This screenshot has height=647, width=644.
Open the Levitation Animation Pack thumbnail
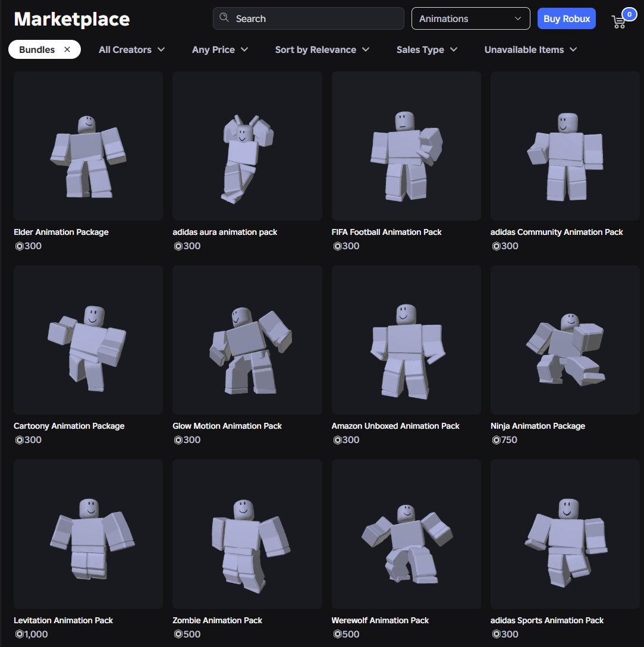click(88, 534)
